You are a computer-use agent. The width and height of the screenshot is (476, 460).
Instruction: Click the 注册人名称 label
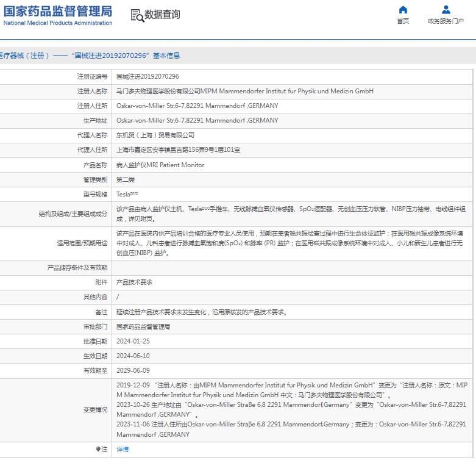(92, 91)
